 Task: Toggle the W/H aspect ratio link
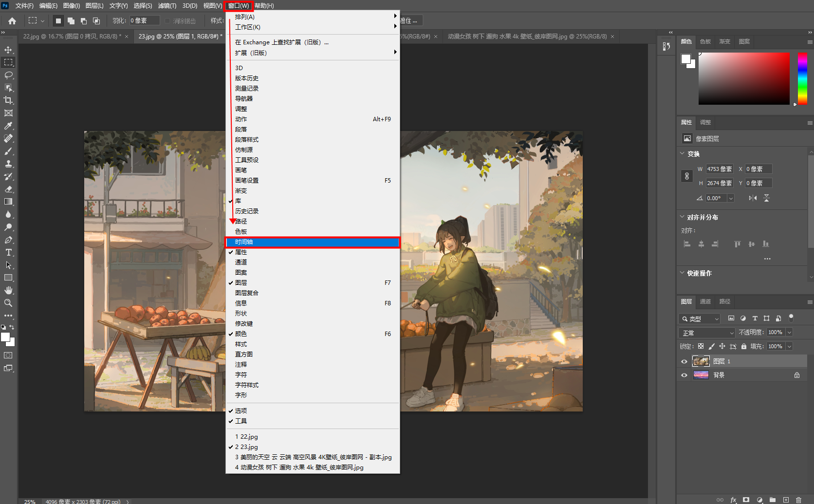click(687, 176)
